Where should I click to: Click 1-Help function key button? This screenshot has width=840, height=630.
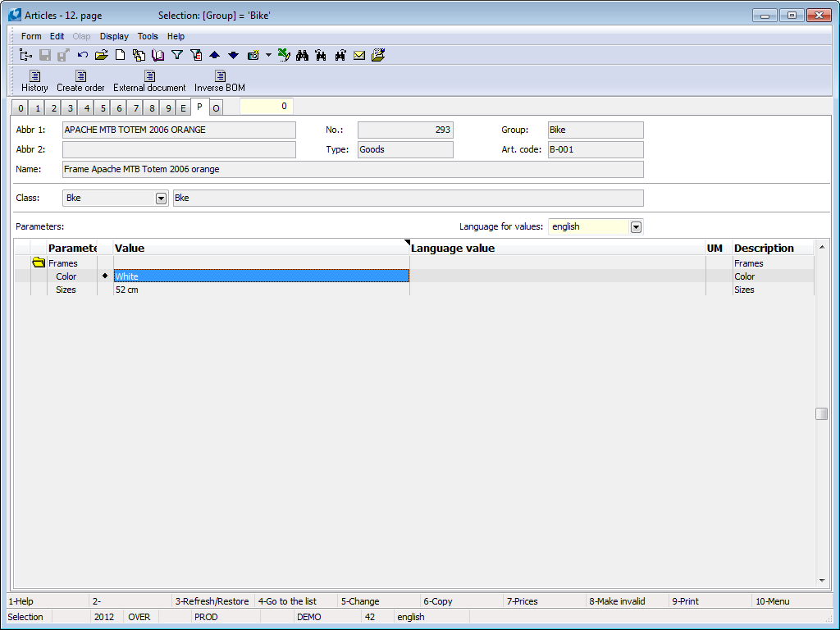point(48,601)
